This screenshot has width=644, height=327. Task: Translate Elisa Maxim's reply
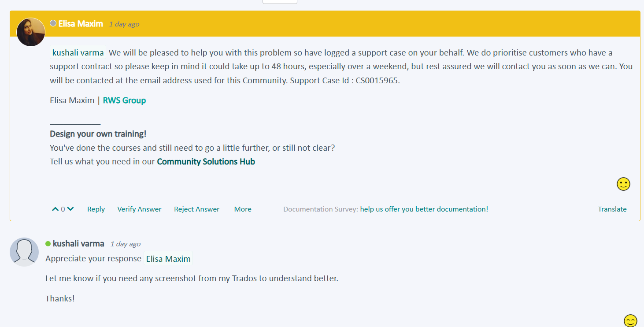point(612,209)
